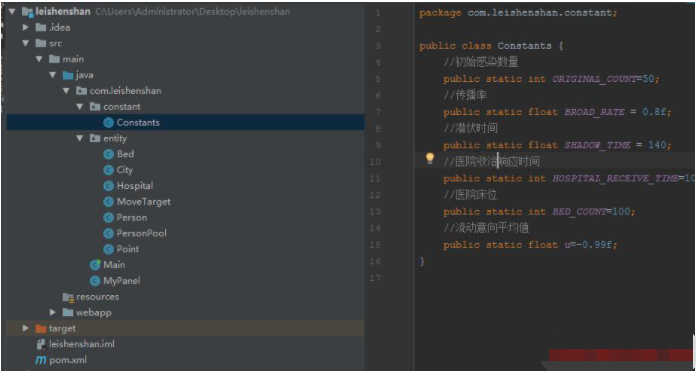Screen dimensions: 696x371
Task: Click BED_COUNT in the code
Action: pos(579,212)
